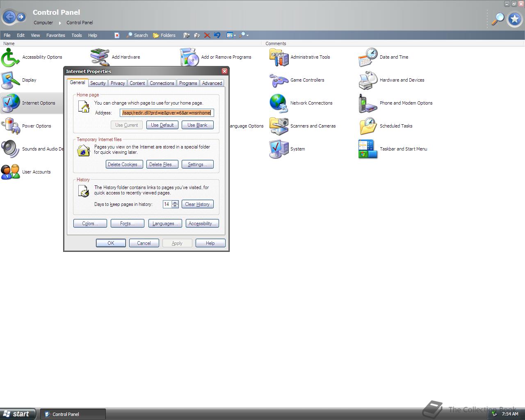
Task: Toggle the Folders toolbar button
Action: tap(164, 35)
